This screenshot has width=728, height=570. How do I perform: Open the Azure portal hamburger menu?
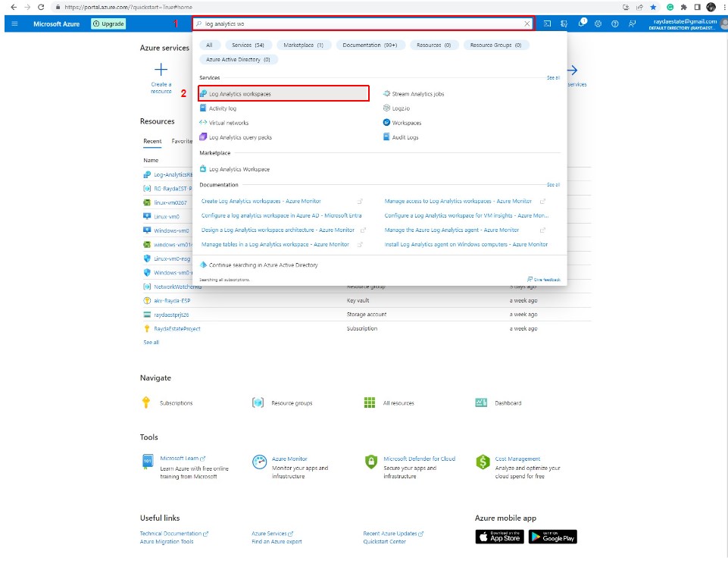[14, 23]
